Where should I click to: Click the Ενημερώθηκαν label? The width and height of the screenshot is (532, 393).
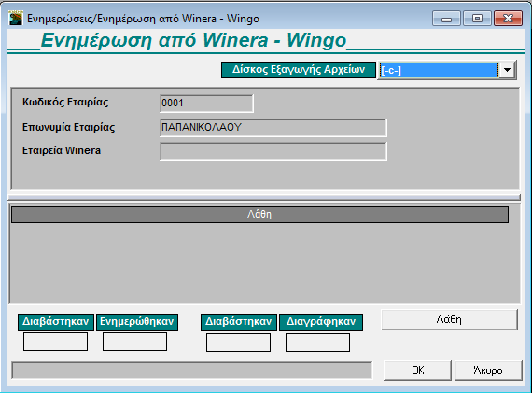point(137,322)
